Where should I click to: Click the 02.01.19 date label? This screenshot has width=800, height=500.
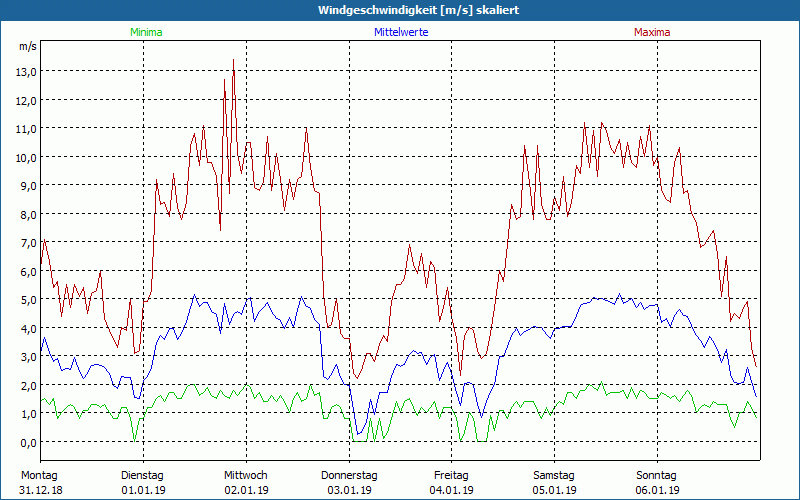[x=246, y=490]
